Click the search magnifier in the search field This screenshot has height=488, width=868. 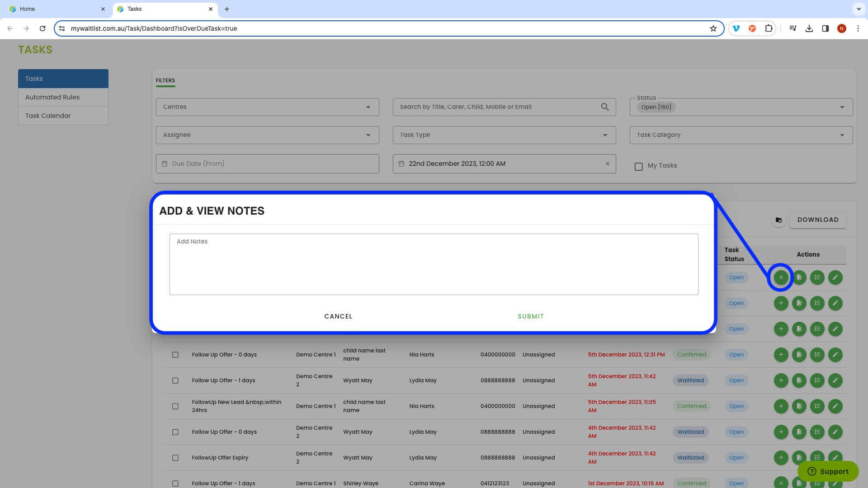point(605,107)
